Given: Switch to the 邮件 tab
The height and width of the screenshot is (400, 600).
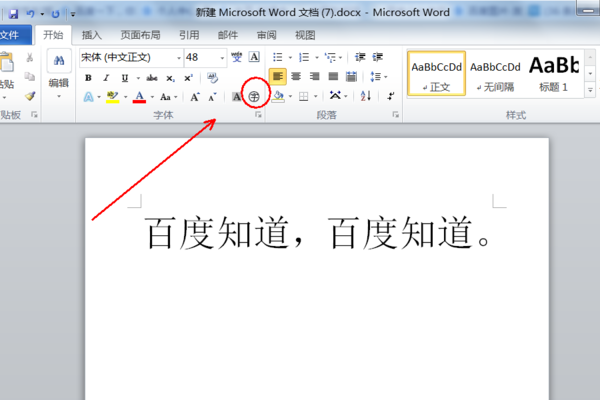Looking at the screenshot, I should 228,35.
